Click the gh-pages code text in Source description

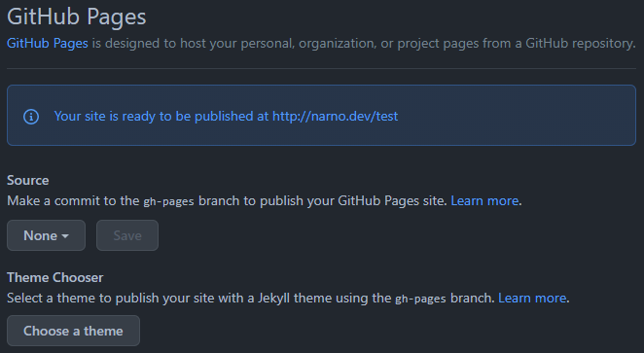click(168, 201)
